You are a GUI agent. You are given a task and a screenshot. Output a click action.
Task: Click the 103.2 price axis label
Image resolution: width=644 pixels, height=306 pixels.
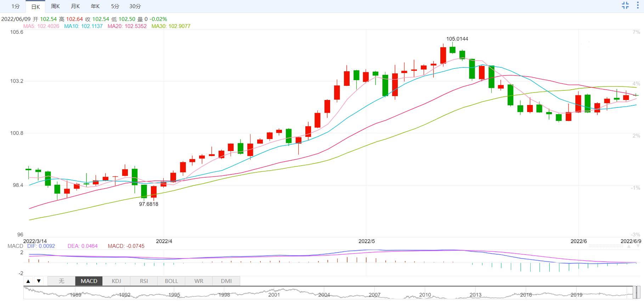[x=17, y=81]
